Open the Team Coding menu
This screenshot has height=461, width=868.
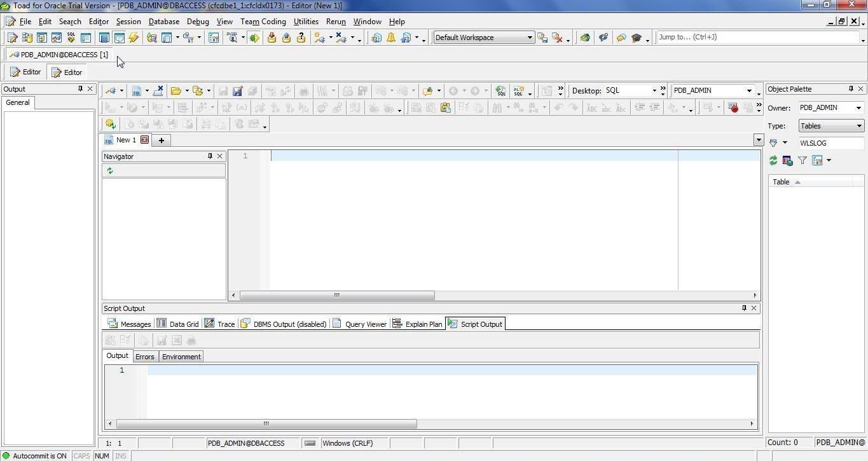tap(263, 21)
